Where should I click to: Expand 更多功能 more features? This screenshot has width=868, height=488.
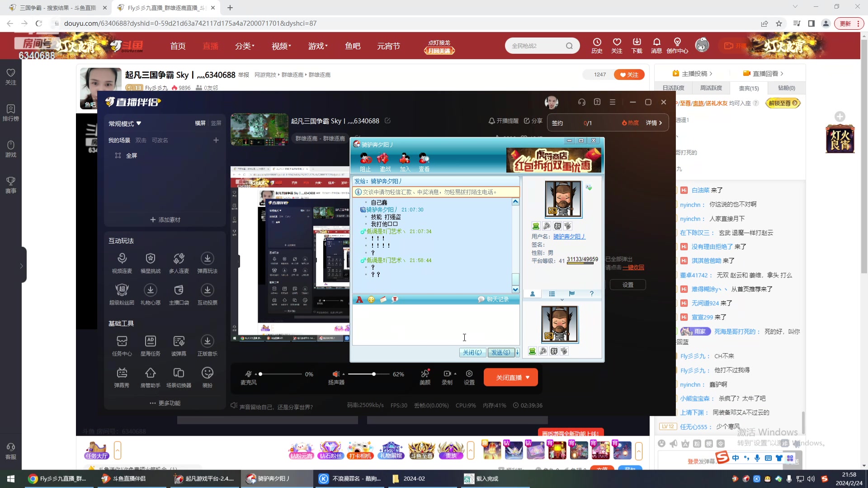click(x=165, y=403)
